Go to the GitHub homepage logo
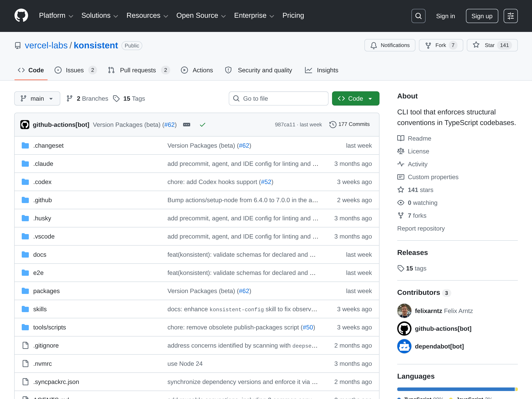Image resolution: width=532 pixels, height=399 pixels. pos(21,16)
